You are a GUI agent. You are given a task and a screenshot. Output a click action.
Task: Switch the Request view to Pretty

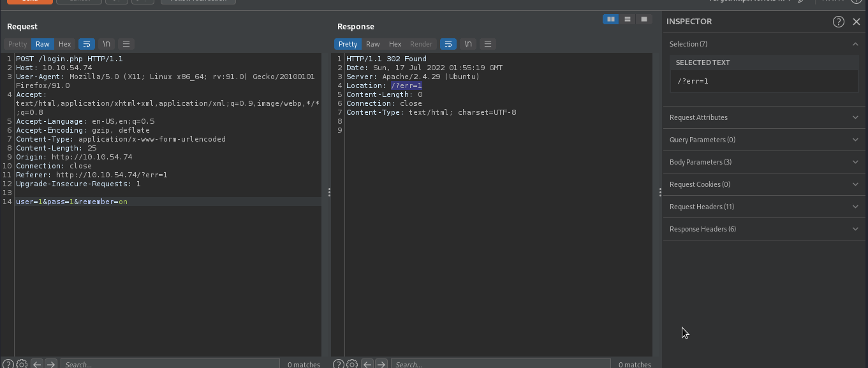point(18,44)
